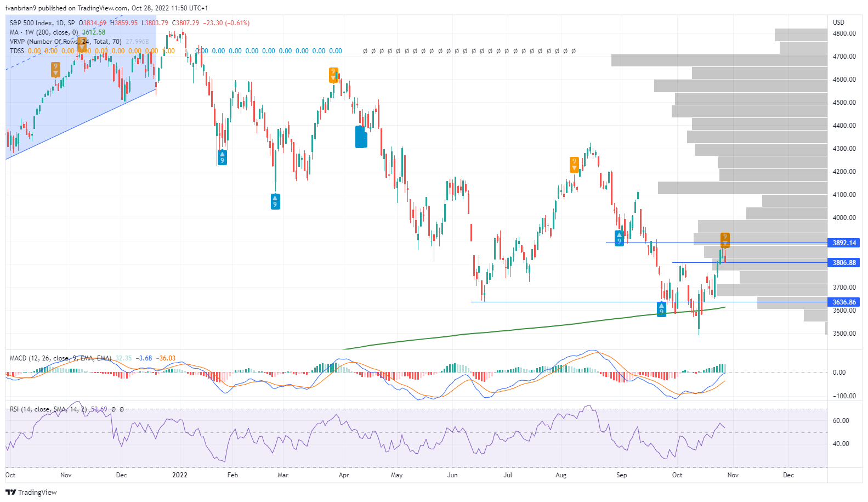Click the Apr label on time axis
The height and width of the screenshot is (502, 868).
[344, 475]
